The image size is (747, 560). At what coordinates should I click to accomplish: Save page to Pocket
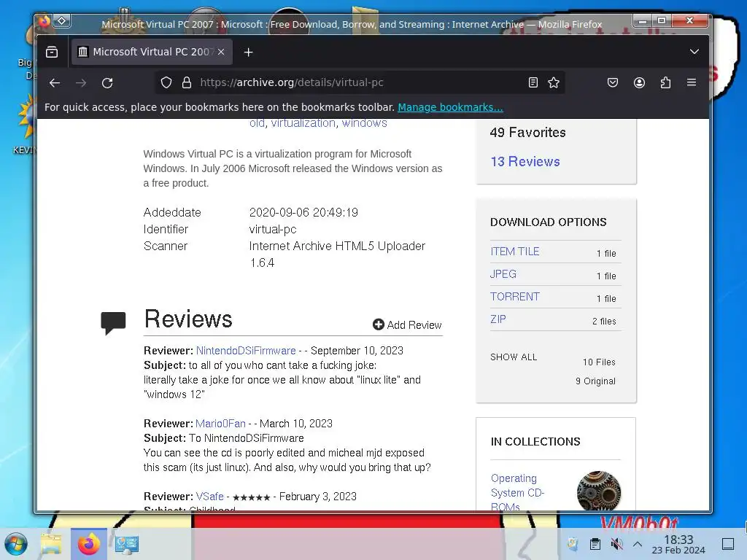tap(613, 82)
